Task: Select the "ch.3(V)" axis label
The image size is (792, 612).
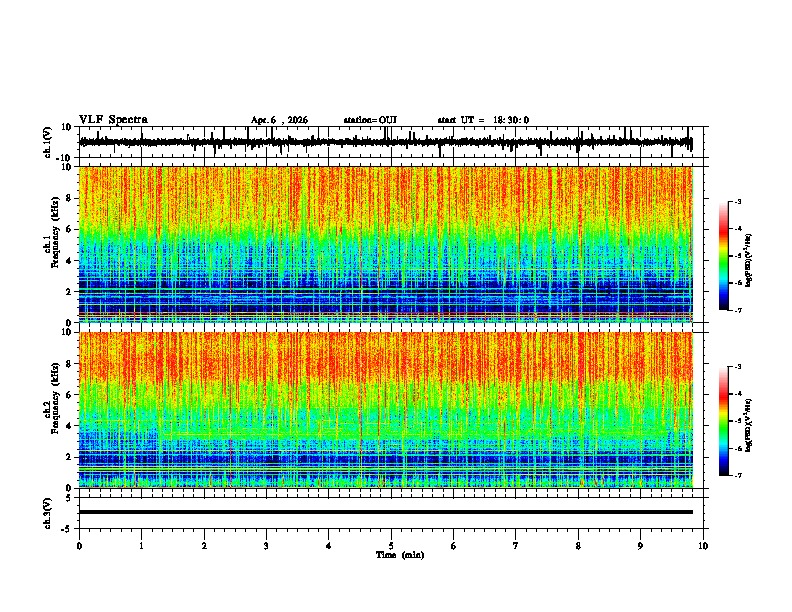Action: [x=48, y=514]
